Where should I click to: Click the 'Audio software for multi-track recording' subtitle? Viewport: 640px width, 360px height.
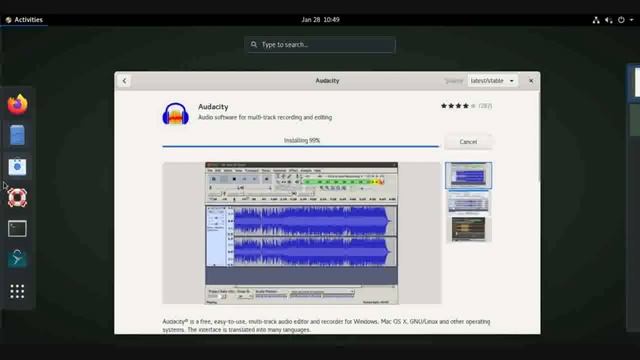(265, 117)
